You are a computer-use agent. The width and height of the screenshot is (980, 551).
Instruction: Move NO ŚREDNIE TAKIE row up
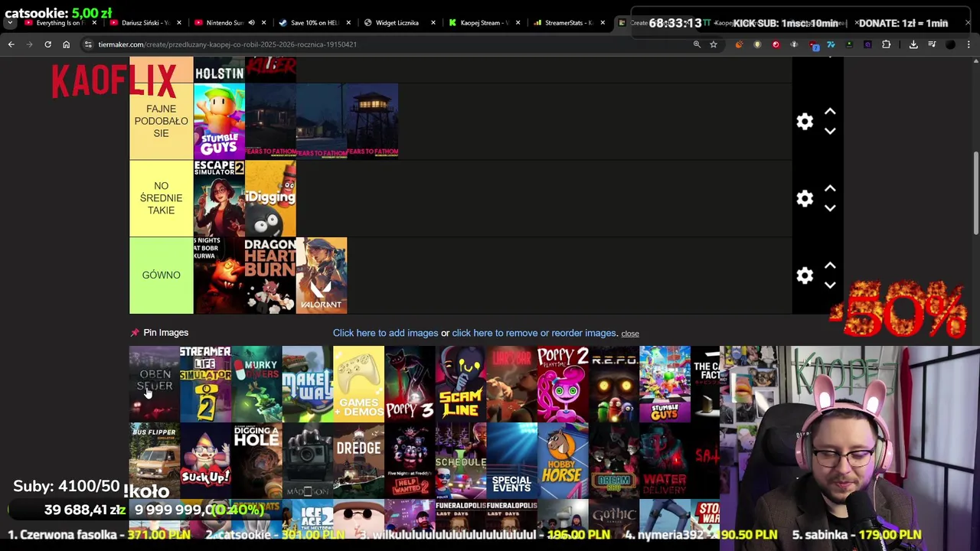[830, 188]
